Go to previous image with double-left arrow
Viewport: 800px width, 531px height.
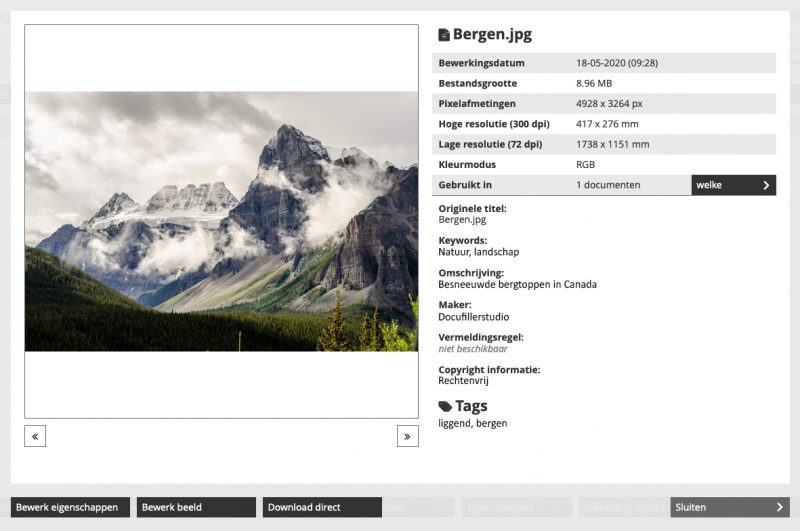35,436
